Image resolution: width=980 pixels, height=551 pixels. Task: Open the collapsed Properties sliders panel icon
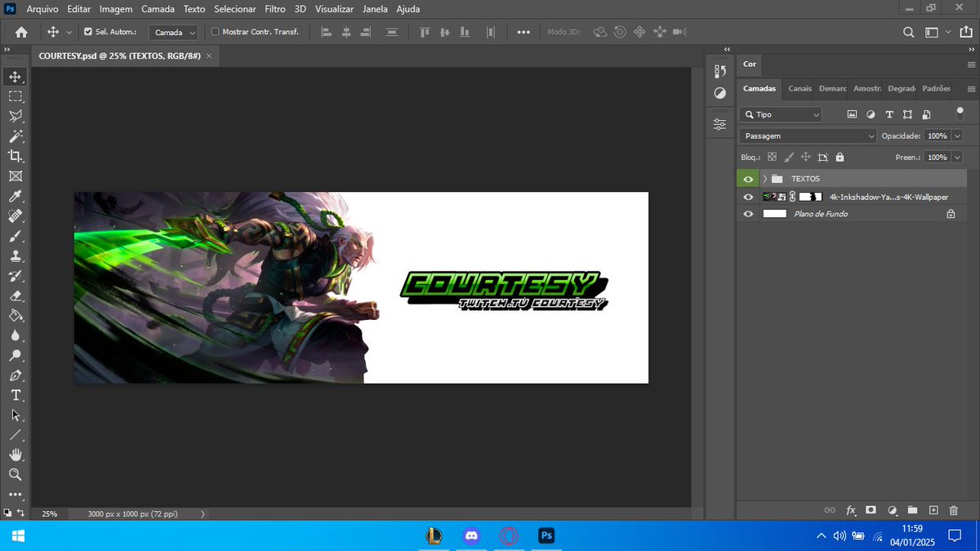719,124
